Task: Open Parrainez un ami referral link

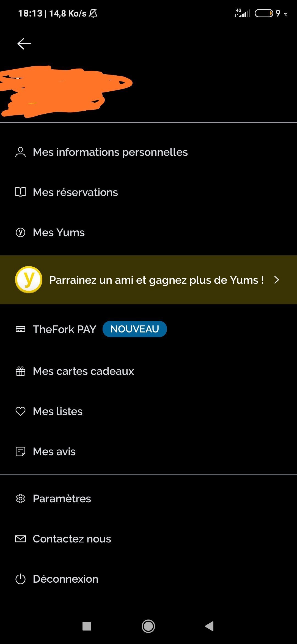Action: [156, 280]
